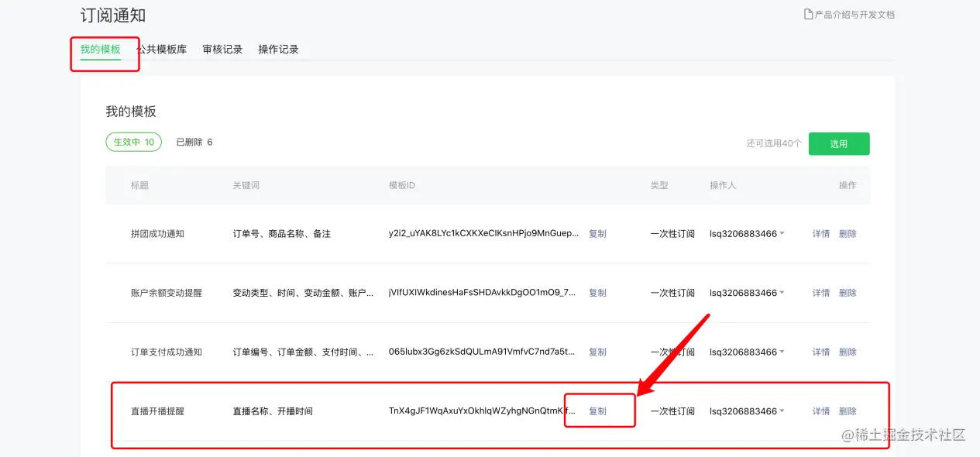This screenshot has height=457, width=980.
Task: Click the document icon beside 产品介绍与开发文档
Action: 809,14
